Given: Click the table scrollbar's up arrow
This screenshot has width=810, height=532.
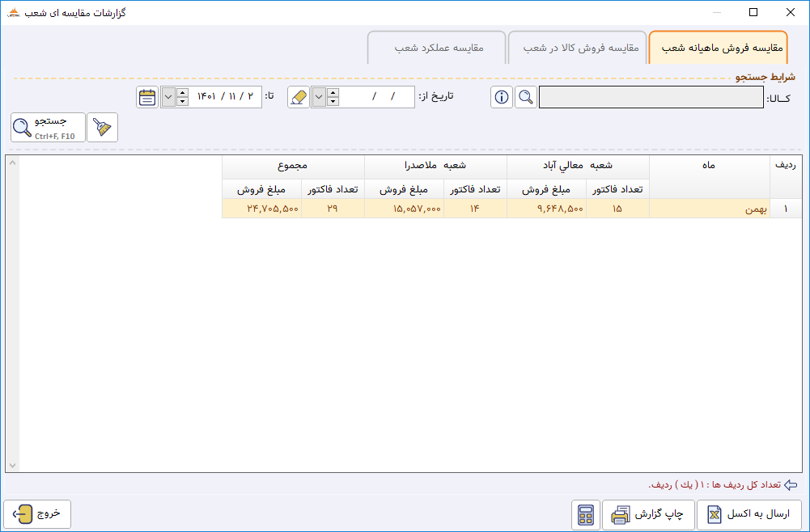Looking at the screenshot, I should coord(12,163).
